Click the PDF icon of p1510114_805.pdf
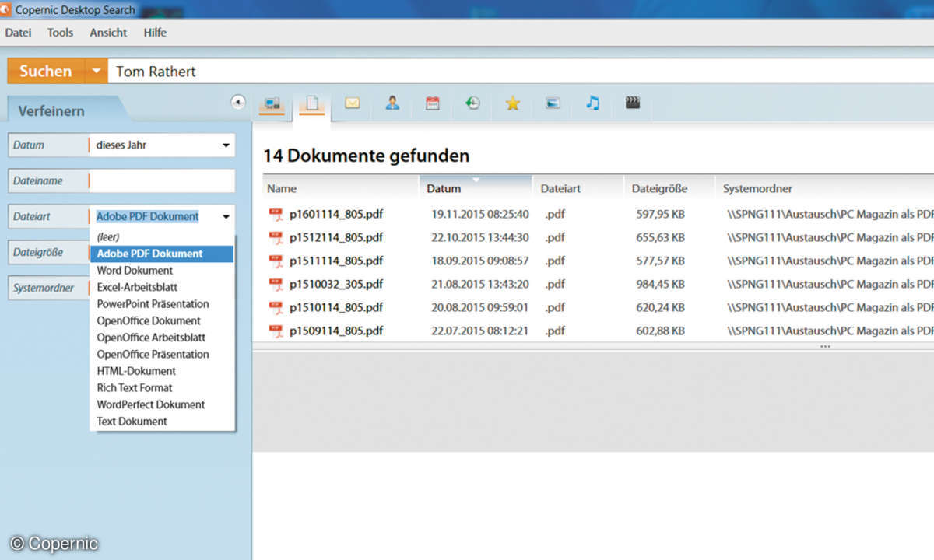This screenshot has width=934, height=560. [x=276, y=307]
